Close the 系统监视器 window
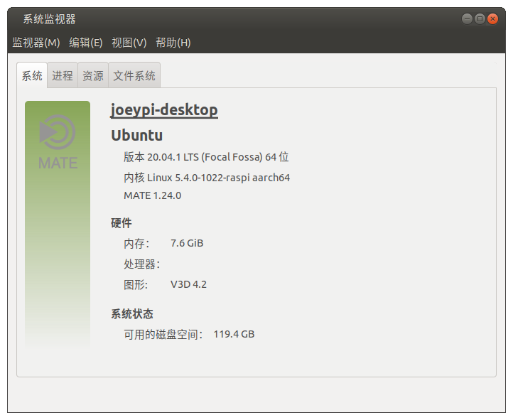This screenshot has width=513, height=420. pyautogui.click(x=492, y=19)
